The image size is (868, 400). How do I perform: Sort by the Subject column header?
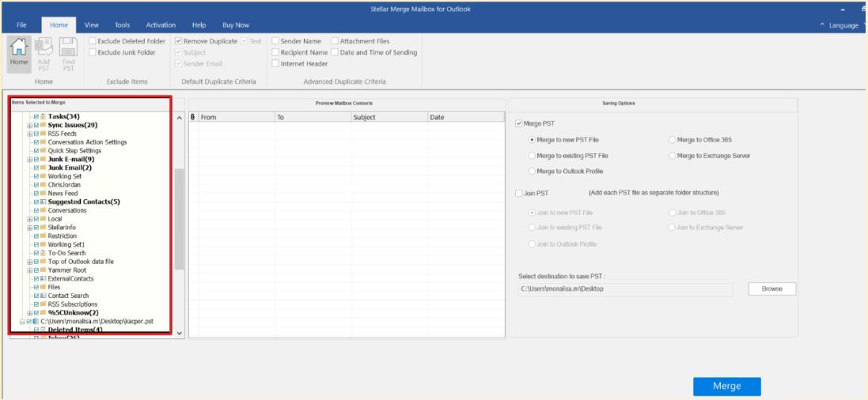pos(389,117)
